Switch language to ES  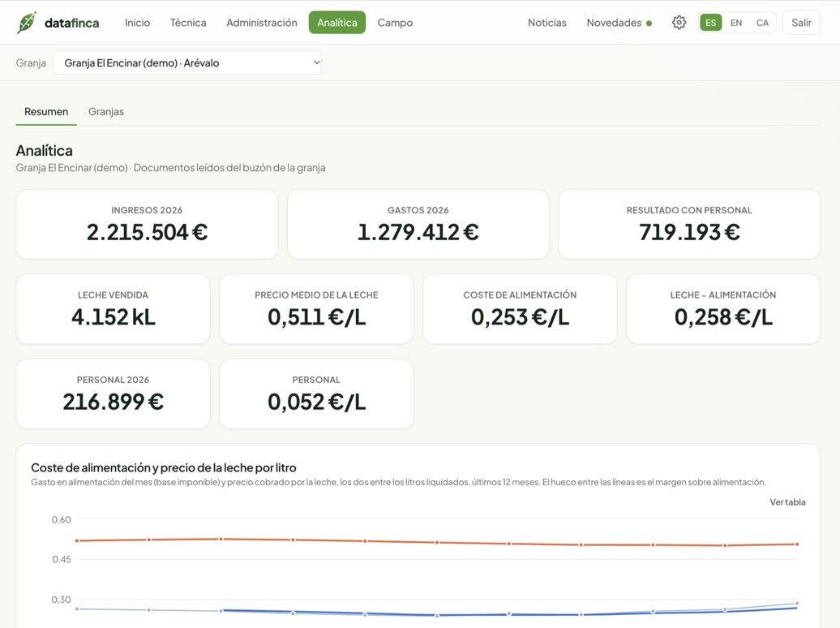(x=710, y=23)
